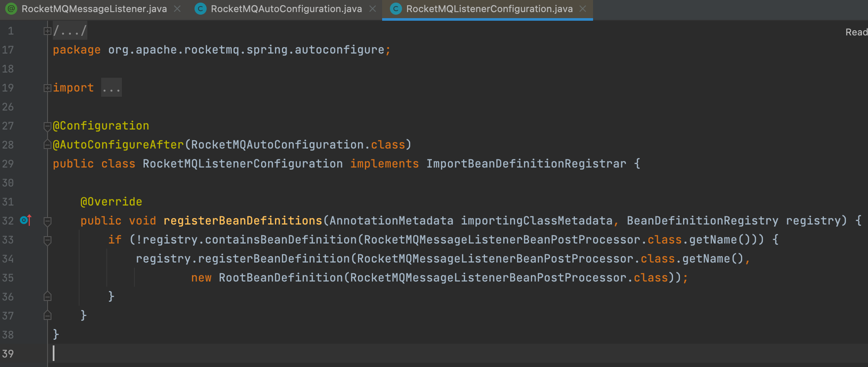868x367 pixels.
Task: Click the new keyword on line 35
Action: (x=201, y=278)
